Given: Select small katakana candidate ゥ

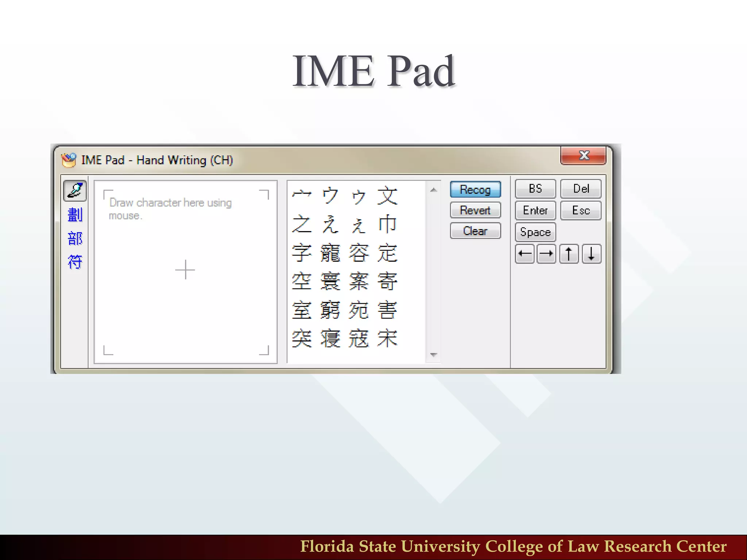Looking at the screenshot, I should (x=359, y=197).
